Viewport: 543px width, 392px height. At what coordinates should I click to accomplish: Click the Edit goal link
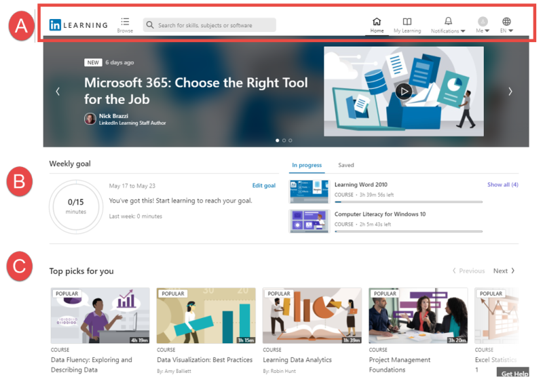pyautogui.click(x=263, y=186)
